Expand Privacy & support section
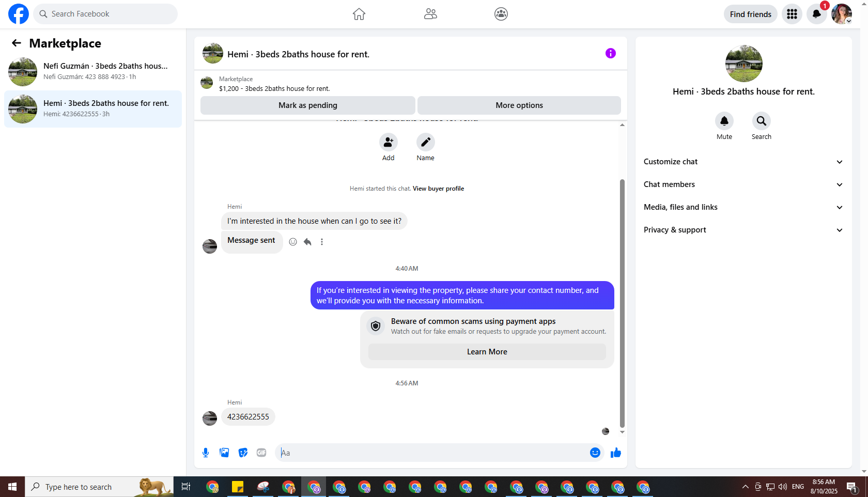Viewport: 868px width, 497px height. point(743,230)
